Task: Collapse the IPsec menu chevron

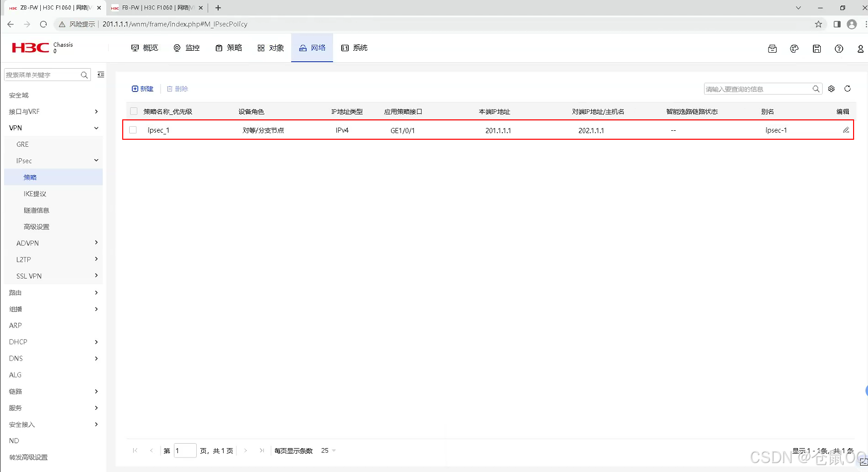Action: pos(96,160)
